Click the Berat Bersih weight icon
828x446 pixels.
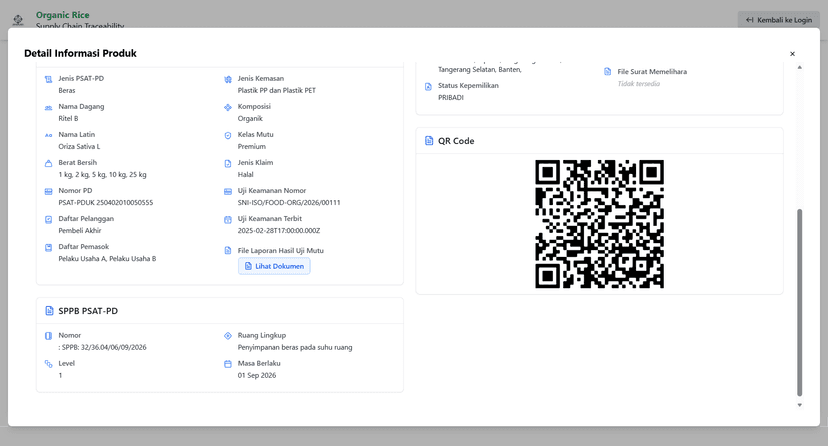click(48, 163)
